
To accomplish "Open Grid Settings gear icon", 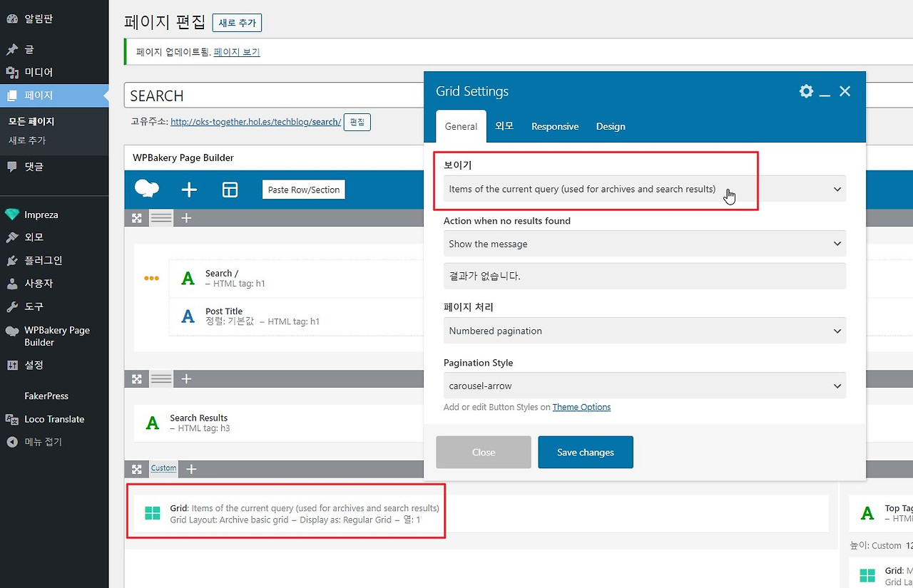I will pyautogui.click(x=806, y=91).
